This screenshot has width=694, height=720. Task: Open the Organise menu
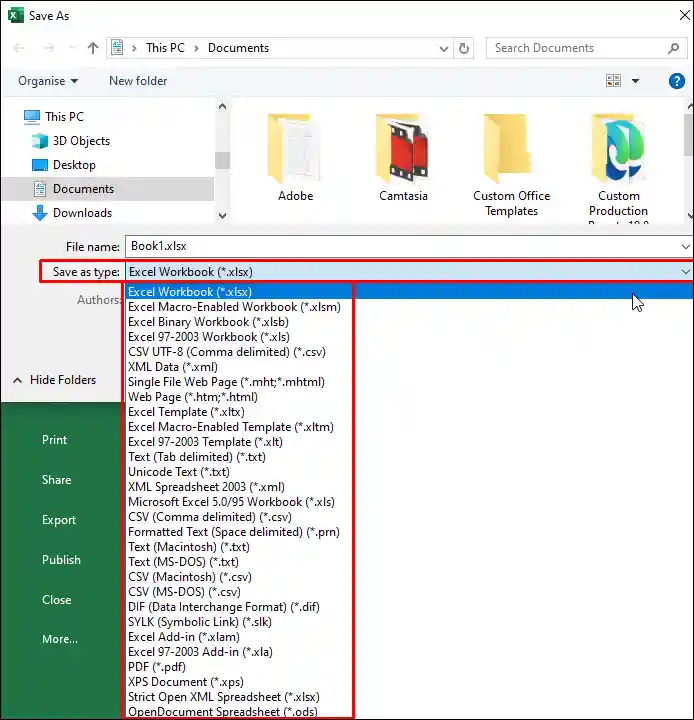coord(48,81)
